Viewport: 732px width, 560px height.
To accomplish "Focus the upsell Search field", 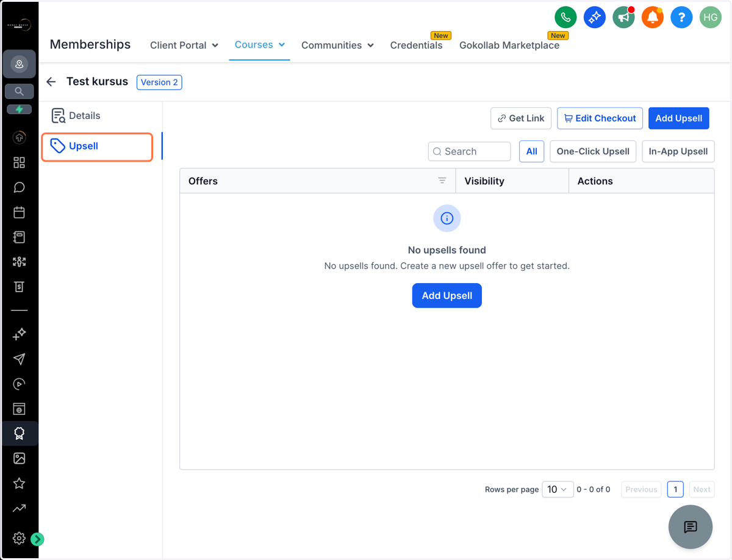I will click(469, 151).
